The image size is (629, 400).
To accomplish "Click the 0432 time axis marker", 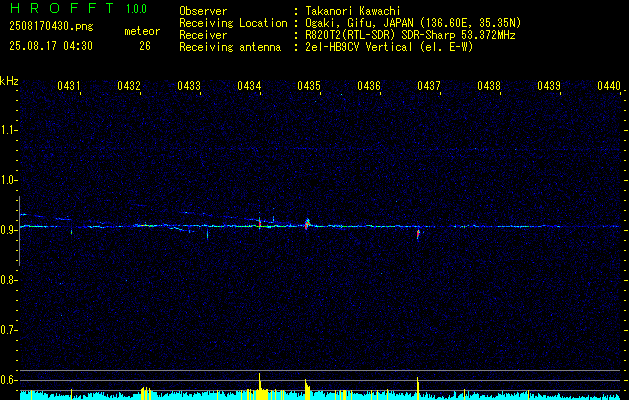I will [x=128, y=85].
